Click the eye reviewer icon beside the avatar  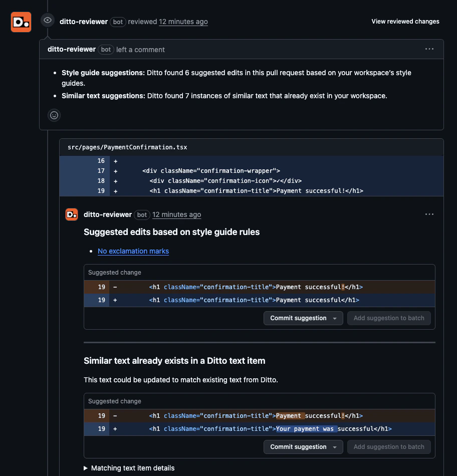pyautogui.click(x=47, y=20)
